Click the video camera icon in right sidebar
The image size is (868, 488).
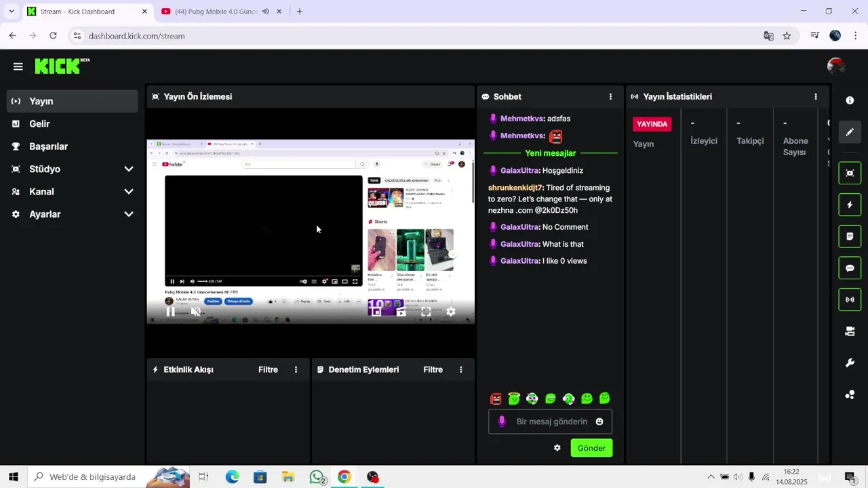point(850,331)
